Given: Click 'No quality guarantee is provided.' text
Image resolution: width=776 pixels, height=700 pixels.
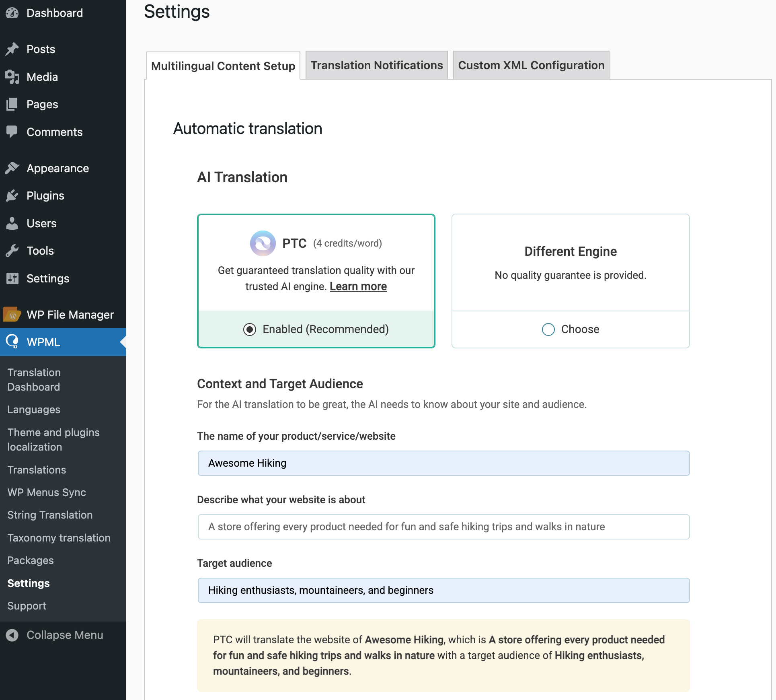Looking at the screenshot, I should point(571,275).
